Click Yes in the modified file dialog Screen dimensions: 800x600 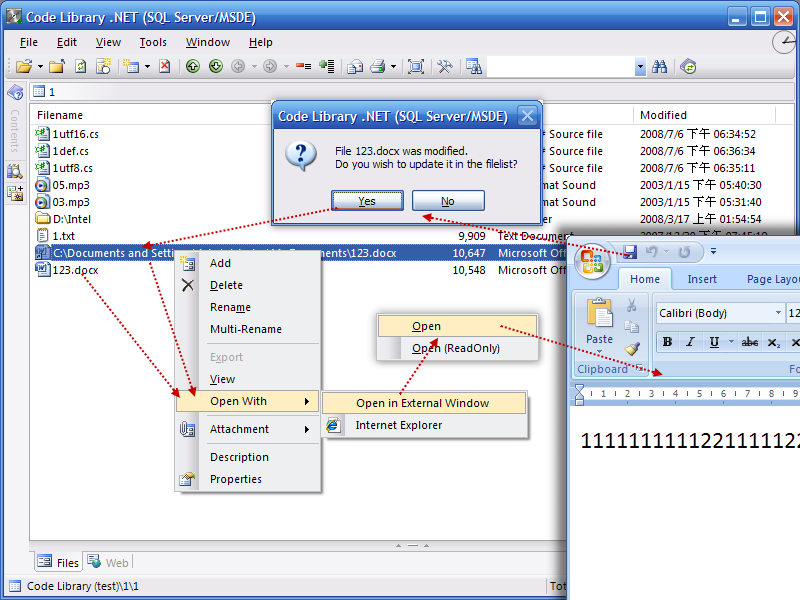[367, 201]
